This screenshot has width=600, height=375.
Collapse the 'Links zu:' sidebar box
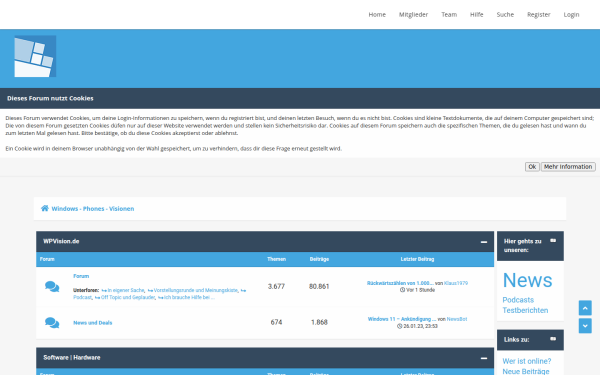pyautogui.click(x=553, y=339)
